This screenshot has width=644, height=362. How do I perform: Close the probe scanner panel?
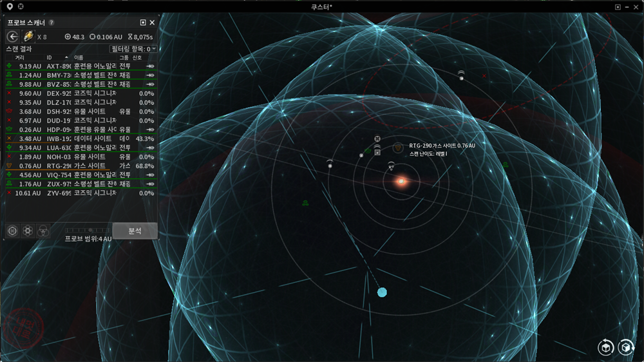click(152, 23)
